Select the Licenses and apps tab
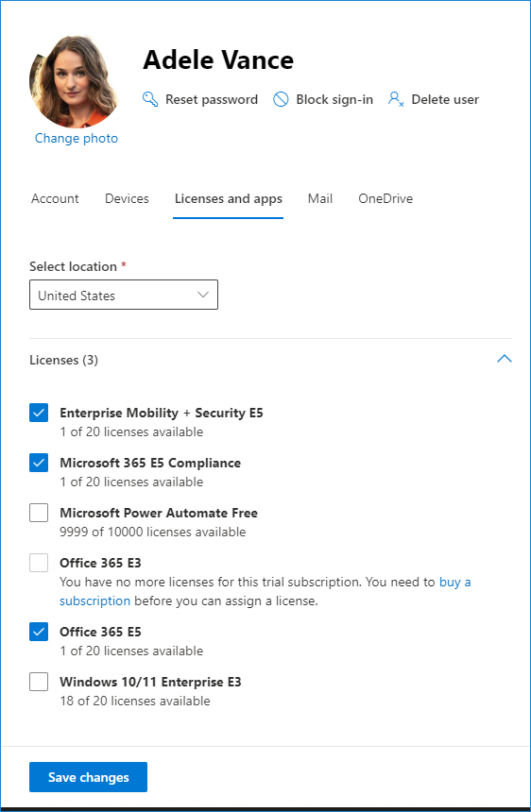Viewport: 531px width, 812px height. pyautogui.click(x=229, y=198)
